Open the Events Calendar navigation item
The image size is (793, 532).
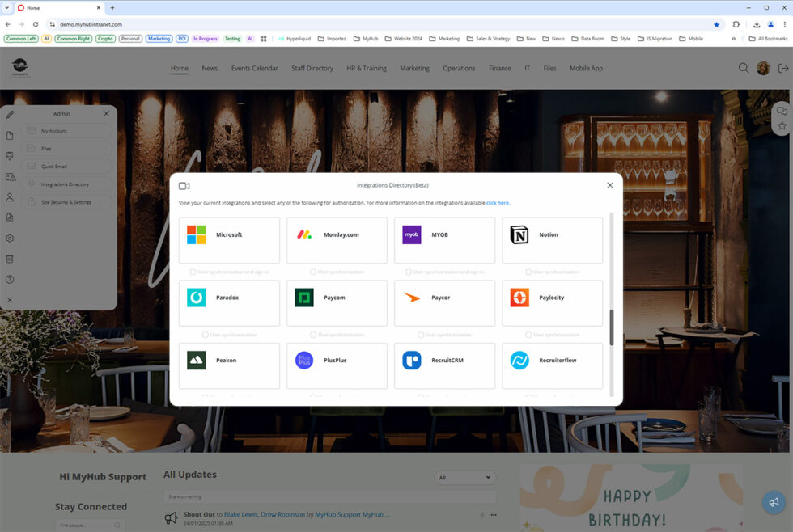(254, 68)
